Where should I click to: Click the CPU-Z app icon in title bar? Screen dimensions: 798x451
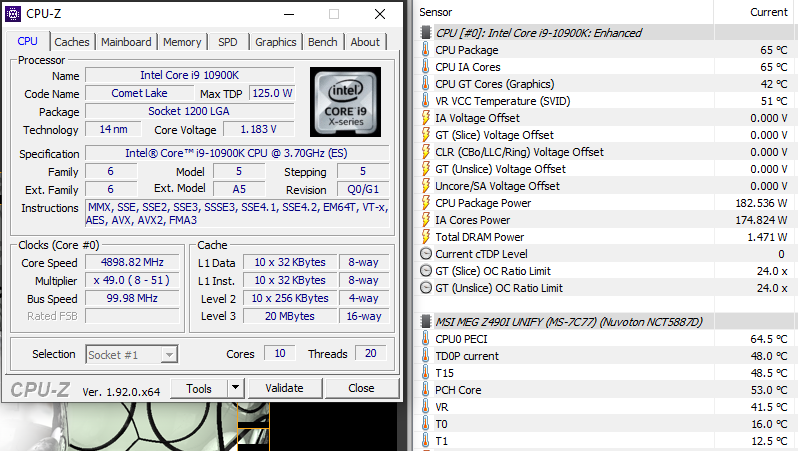[13, 14]
